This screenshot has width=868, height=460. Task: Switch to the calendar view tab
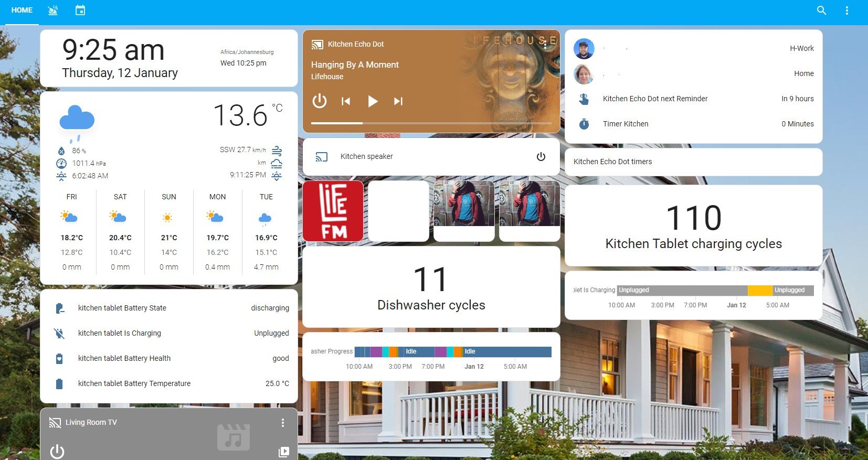pos(80,10)
